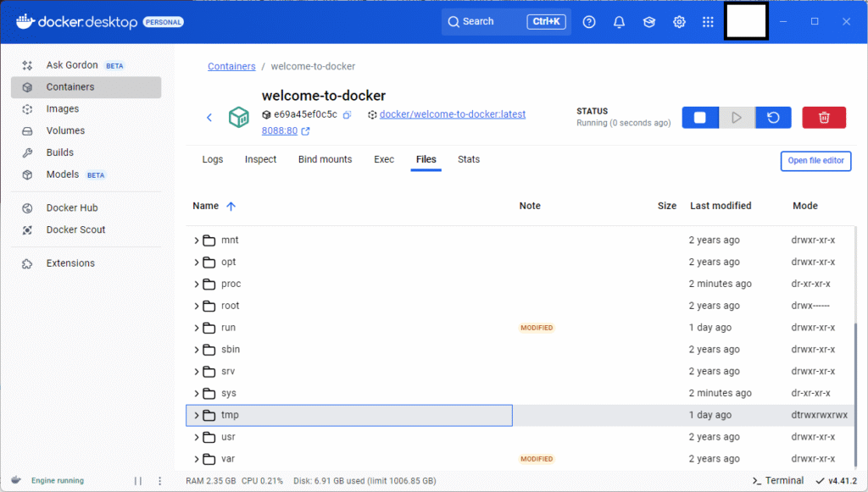Click the MODIFIED badge on run row
The width and height of the screenshot is (868, 492).
tap(537, 328)
